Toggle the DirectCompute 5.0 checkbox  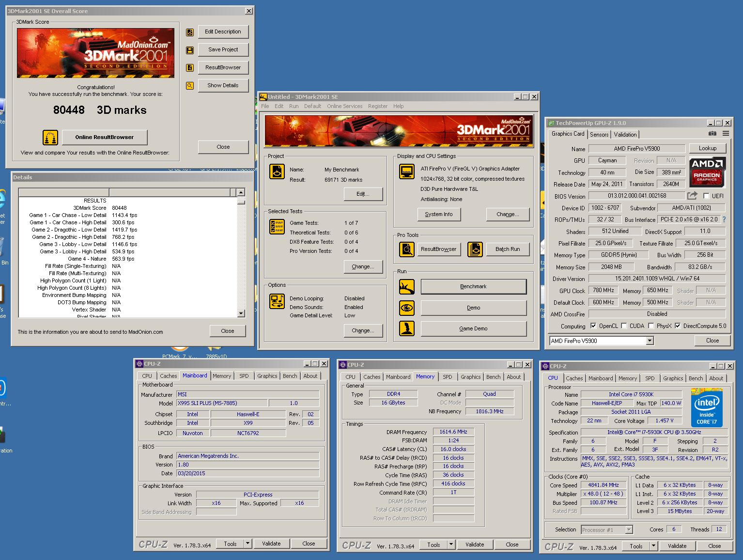click(678, 326)
